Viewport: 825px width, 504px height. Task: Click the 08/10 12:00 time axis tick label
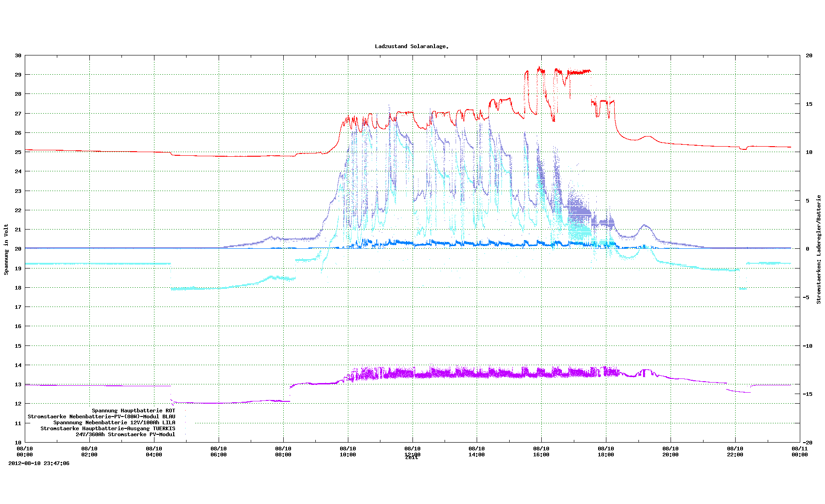(x=412, y=451)
